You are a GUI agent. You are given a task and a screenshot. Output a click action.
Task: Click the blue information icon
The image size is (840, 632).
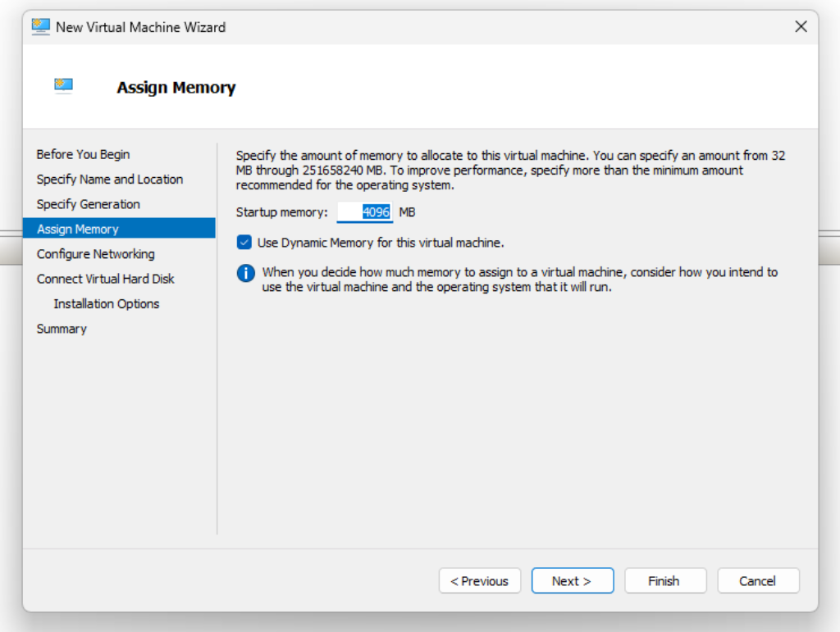[245, 274]
